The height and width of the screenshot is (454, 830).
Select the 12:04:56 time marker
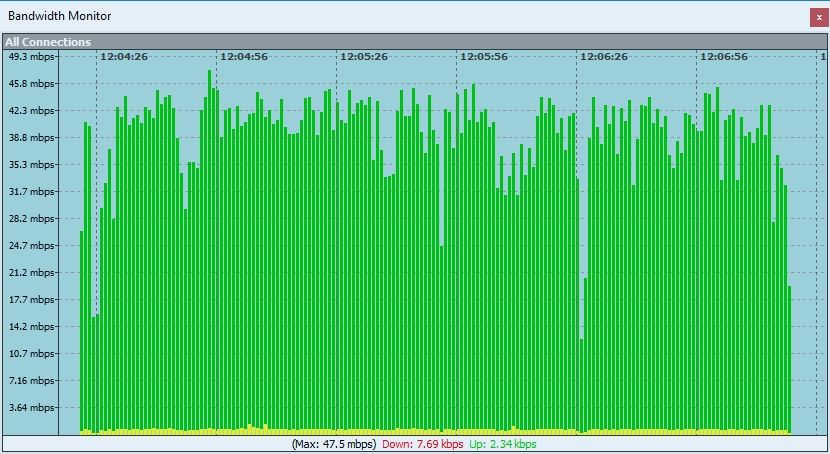pyautogui.click(x=244, y=57)
